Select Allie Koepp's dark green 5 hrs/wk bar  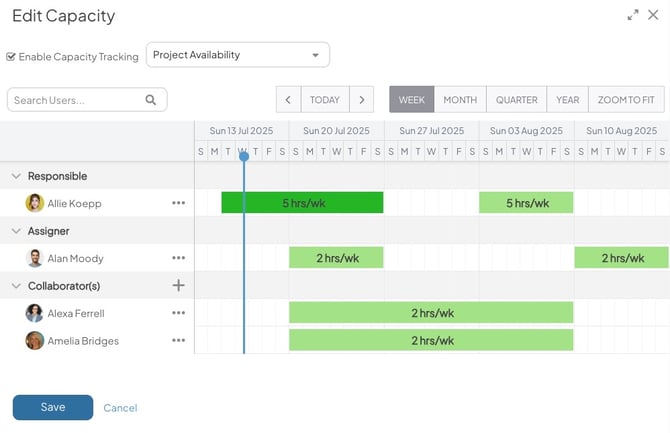pos(302,203)
